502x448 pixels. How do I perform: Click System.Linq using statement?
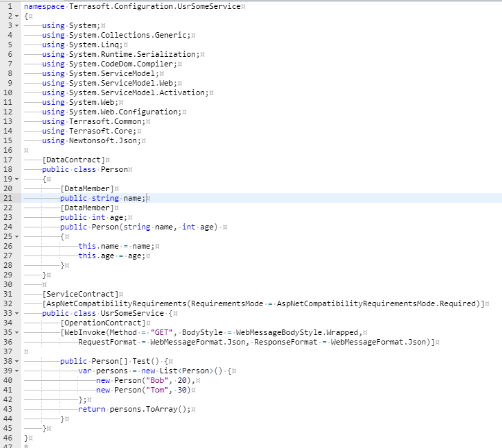coord(82,45)
